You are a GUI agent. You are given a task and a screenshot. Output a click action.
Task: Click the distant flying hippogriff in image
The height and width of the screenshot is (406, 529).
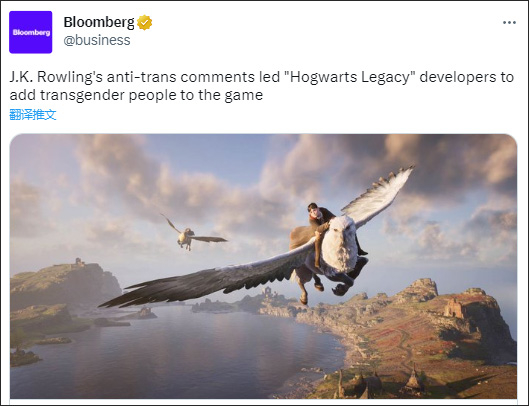click(x=193, y=233)
